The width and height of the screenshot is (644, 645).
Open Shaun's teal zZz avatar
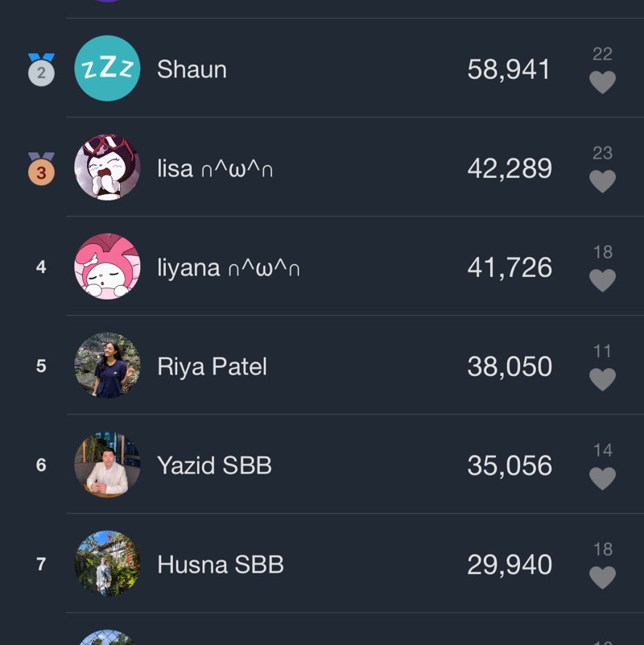(107, 68)
